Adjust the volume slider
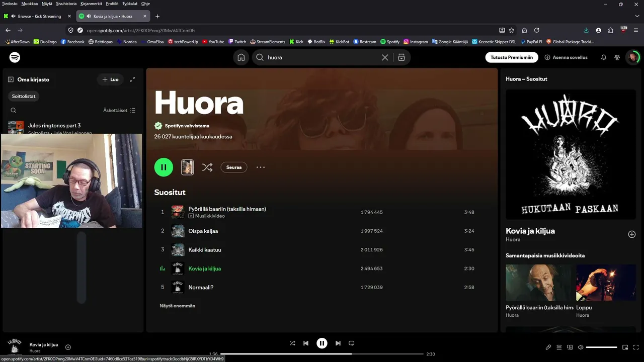This screenshot has height=362, width=644. (x=602, y=347)
